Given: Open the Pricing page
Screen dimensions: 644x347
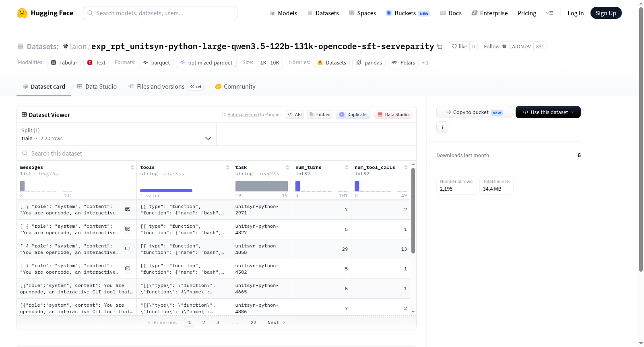Looking at the screenshot, I should (527, 13).
